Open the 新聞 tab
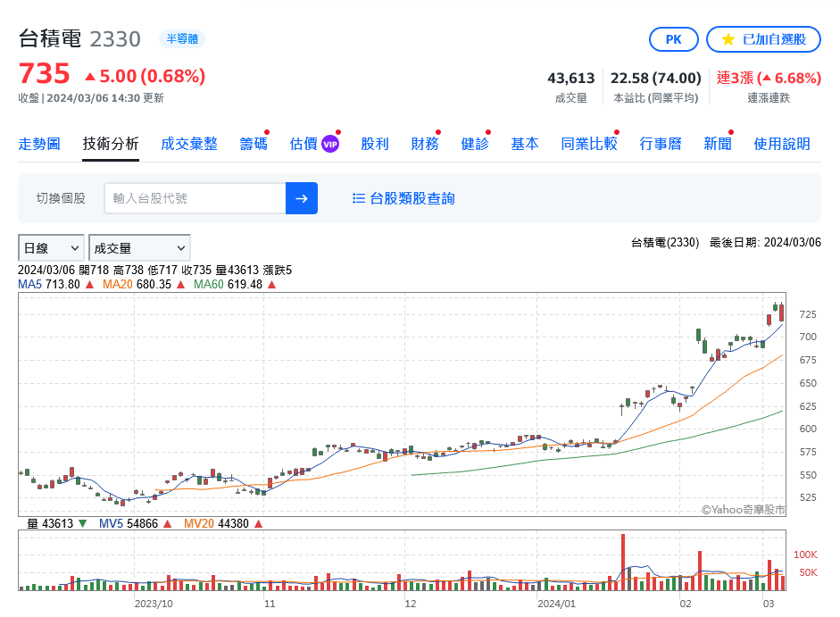Viewport: 840px width, 617px height. [x=718, y=144]
